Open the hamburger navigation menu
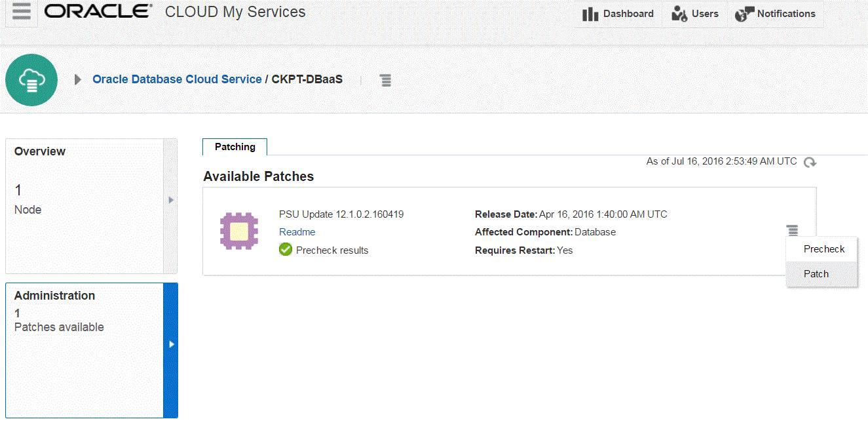This screenshot has width=868, height=436. [x=22, y=12]
